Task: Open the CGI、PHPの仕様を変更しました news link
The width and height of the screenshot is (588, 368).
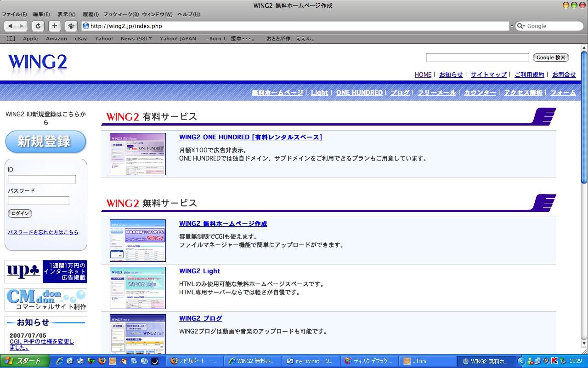Action: point(42,345)
